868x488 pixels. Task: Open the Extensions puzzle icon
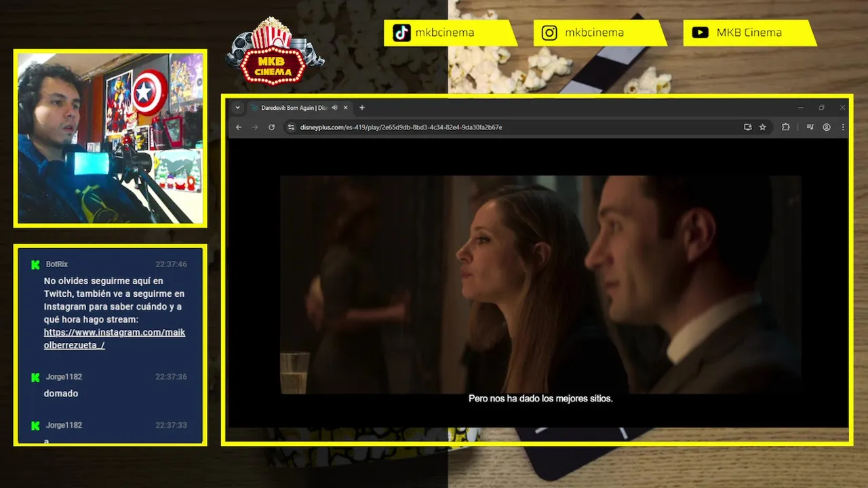(x=786, y=127)
